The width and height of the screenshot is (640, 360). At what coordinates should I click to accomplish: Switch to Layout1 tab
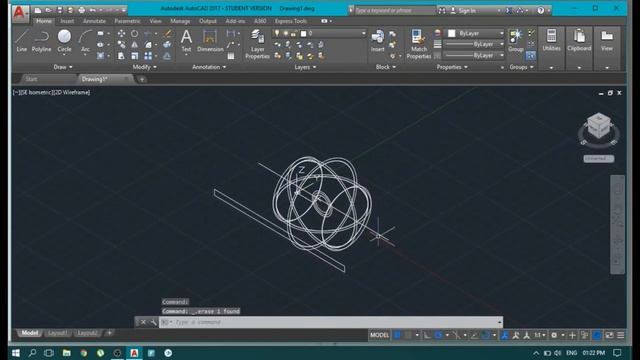[x=57, y=333]
